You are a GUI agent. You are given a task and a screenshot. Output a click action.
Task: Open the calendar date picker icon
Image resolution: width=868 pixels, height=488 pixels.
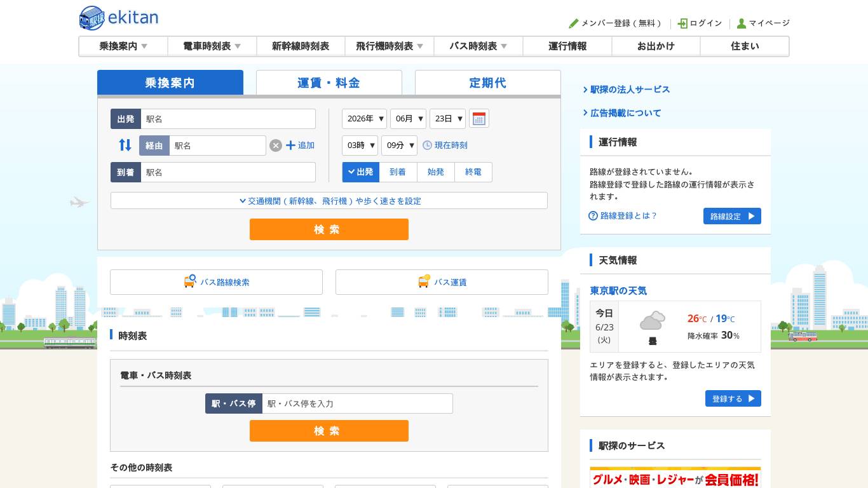(479, 119)
